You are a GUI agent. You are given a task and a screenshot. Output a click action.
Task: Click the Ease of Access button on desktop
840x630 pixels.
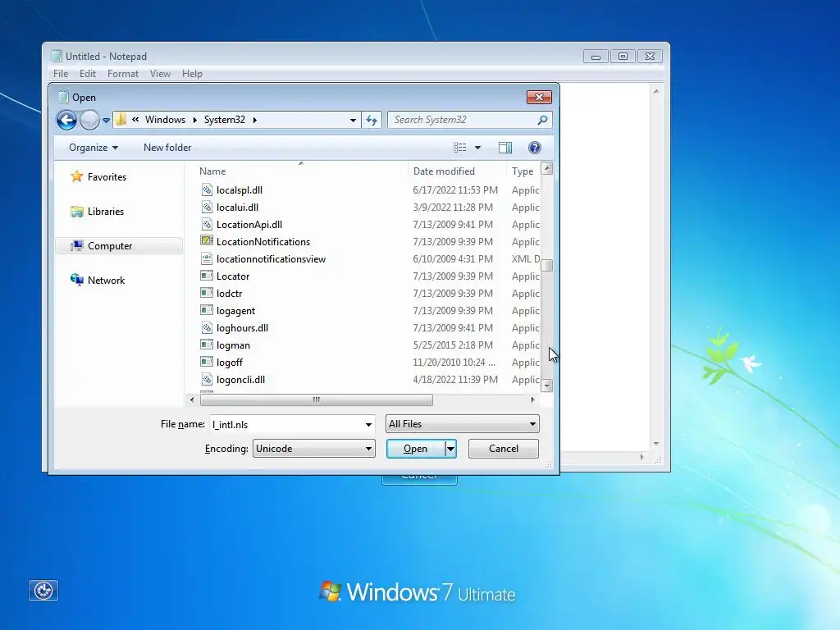tap(43, 591)
